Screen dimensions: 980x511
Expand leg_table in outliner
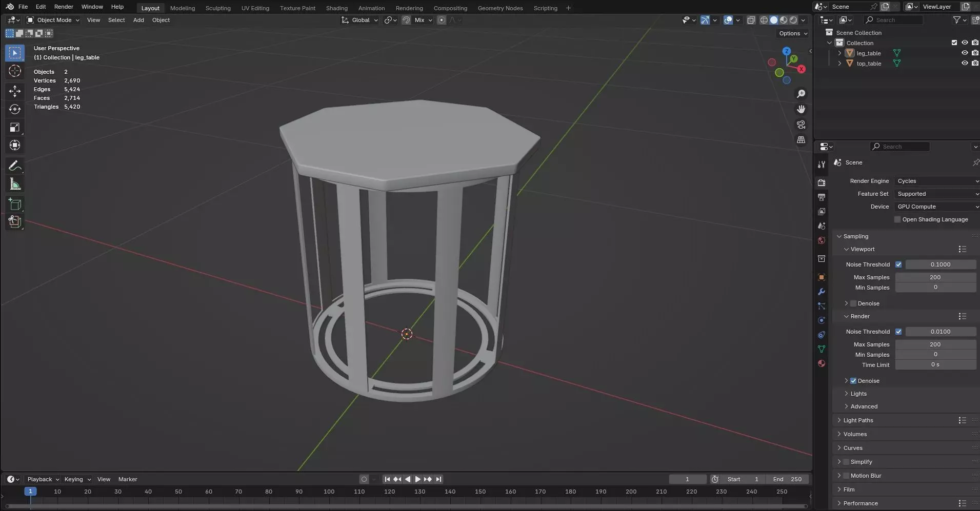(x=839, y=53)
